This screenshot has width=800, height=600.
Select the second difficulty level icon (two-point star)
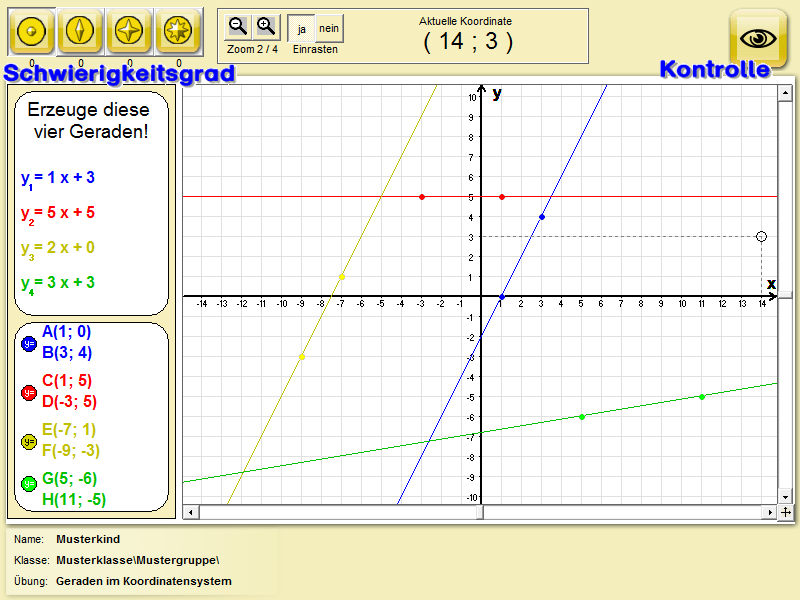pos(80,33)
